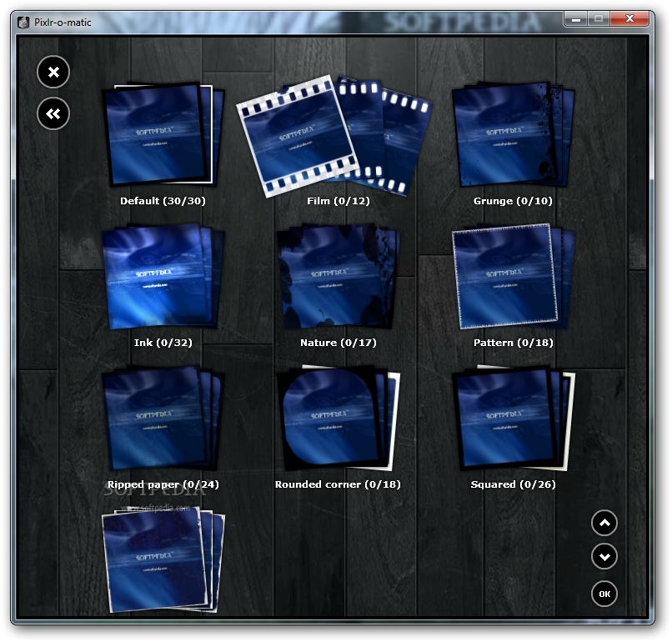Confirm with the round OK button
Screen dimensions: 672x642
tap(604, 594)
